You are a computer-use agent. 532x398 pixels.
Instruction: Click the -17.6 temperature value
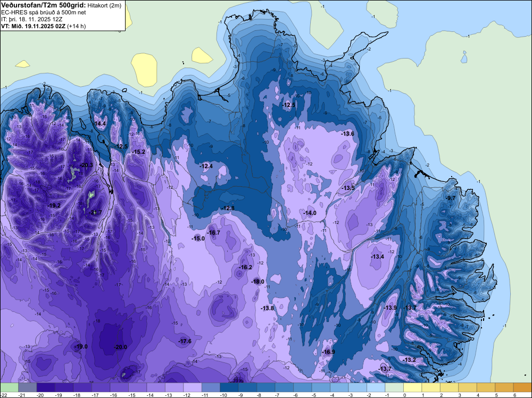point(185,342)
